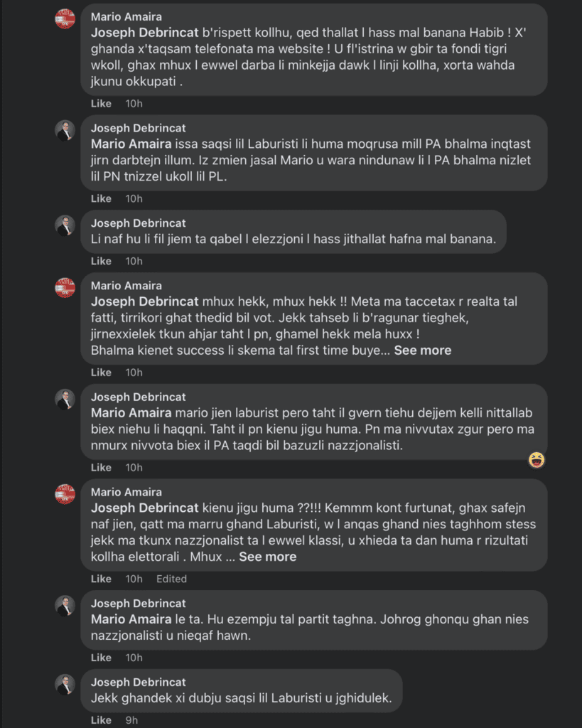Viewport: 582px width, 728px height.
Task: Open author name Mario Amaira above 'banana Habib' comment
Action: point(126,17)
